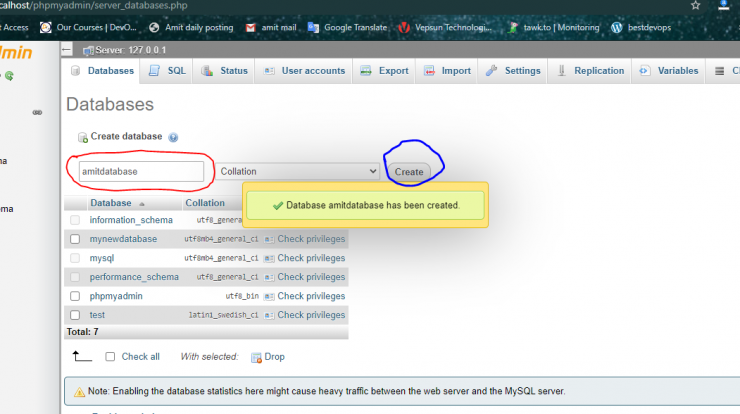Click the SQL tab icon

[154, 71]
